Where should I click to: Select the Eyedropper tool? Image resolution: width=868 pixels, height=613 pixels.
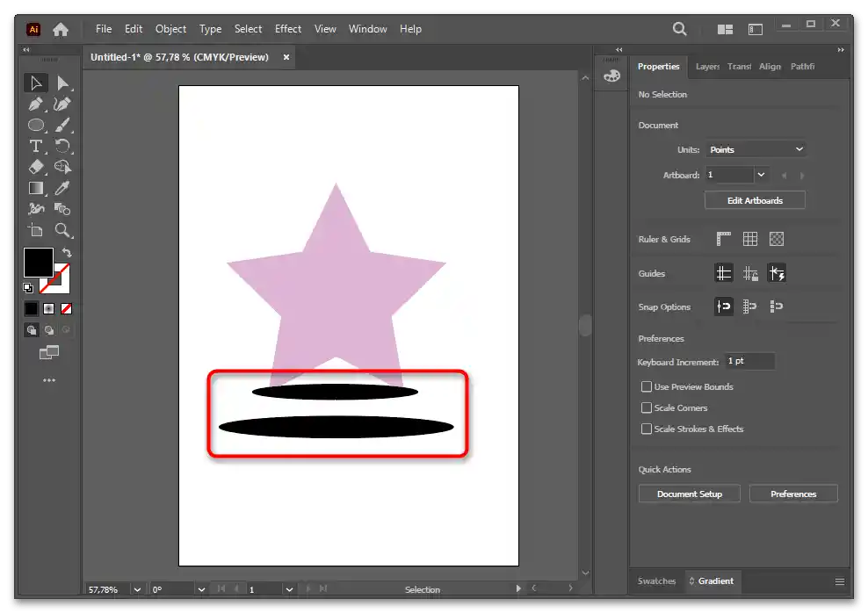[x=62, y=188]
